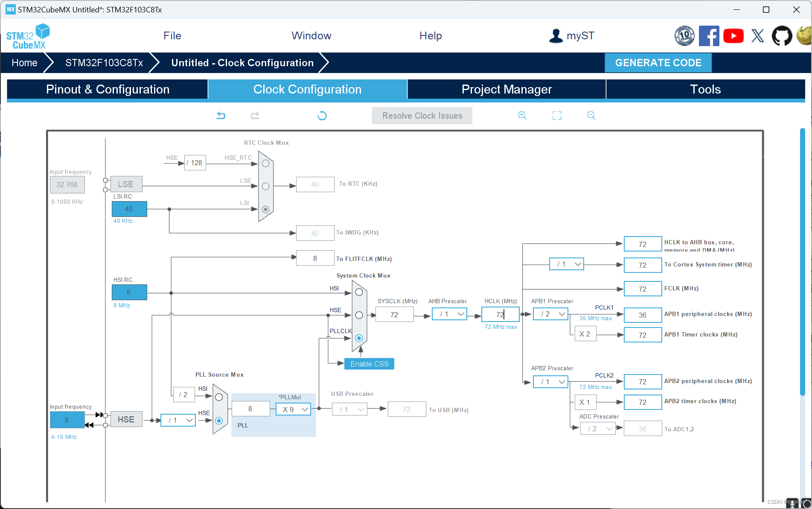Go to Home breadcrumb
Viewport: 812px width, 509px height.
tap(24, 63)
